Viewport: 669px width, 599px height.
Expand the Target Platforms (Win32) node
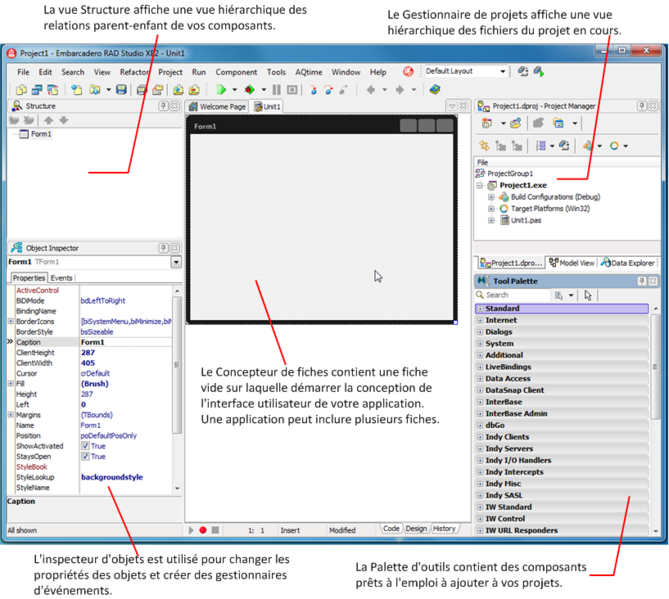click(x=491, y=209)
